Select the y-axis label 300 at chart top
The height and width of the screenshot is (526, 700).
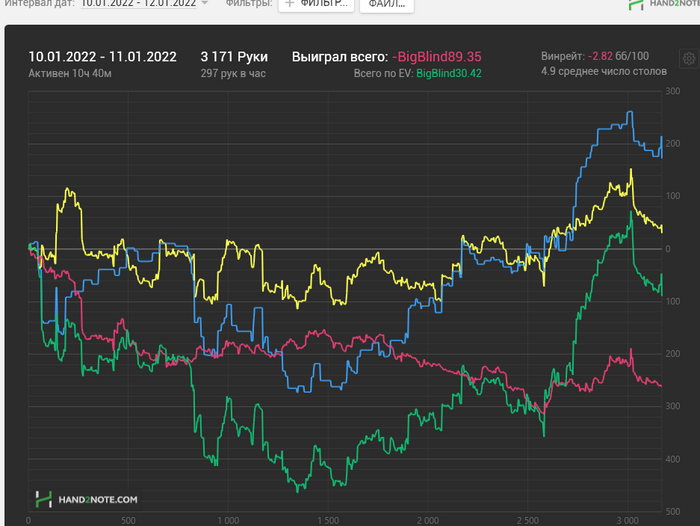[x=673, y=91]
